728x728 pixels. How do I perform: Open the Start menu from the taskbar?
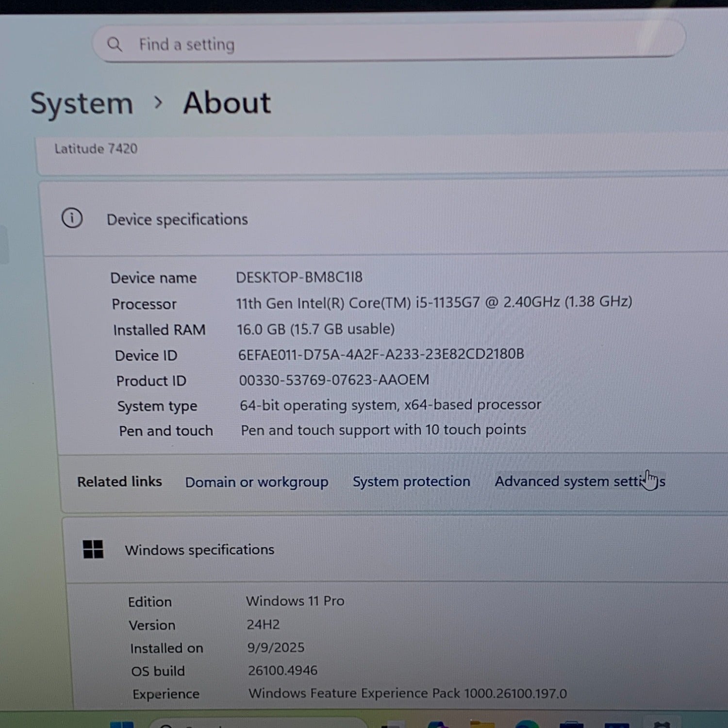pyautogui.click(x=121, y=724)
